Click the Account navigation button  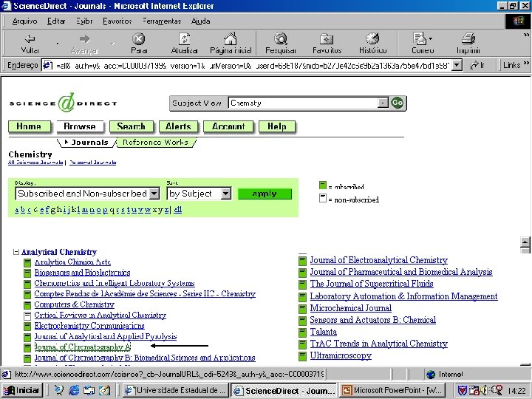pyautogui.click(x=228, y=126)
